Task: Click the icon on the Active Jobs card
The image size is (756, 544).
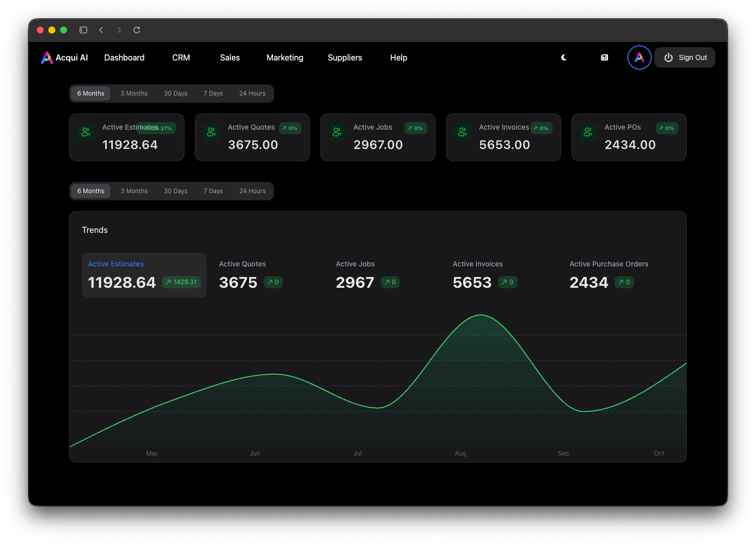Action: pos(337,132)
